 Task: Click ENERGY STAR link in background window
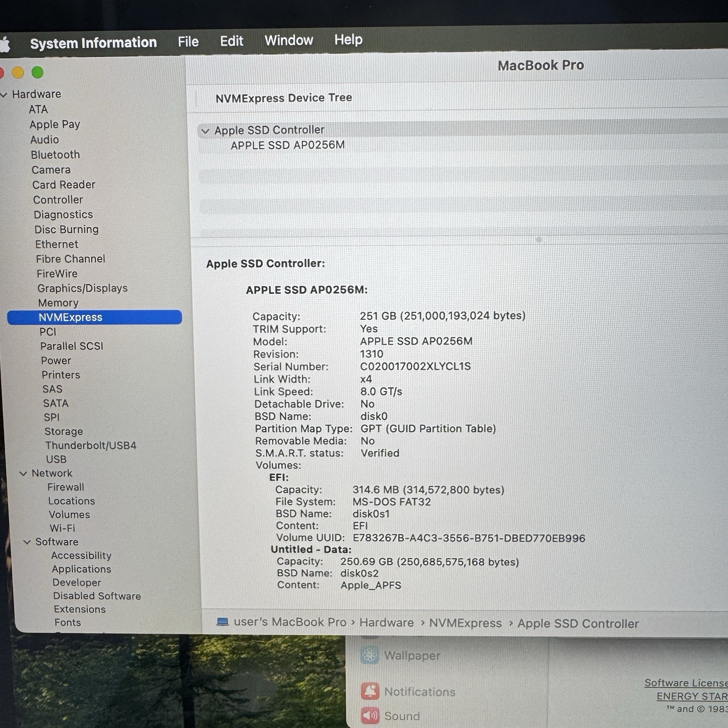pyautogui.click(x=692, y=696)
